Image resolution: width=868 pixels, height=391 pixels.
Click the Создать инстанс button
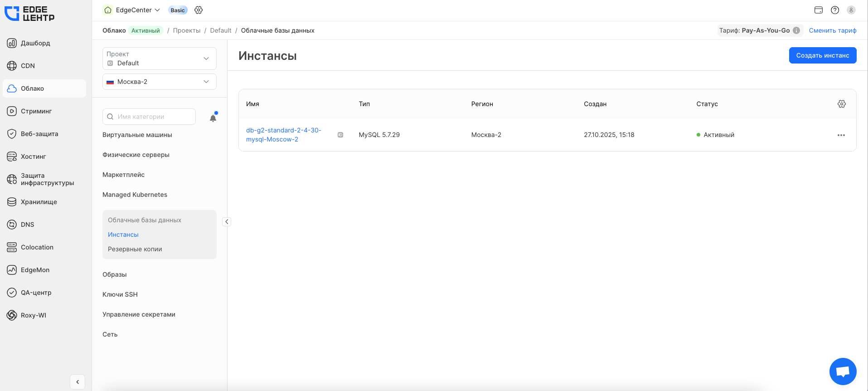tap(822, 55)
